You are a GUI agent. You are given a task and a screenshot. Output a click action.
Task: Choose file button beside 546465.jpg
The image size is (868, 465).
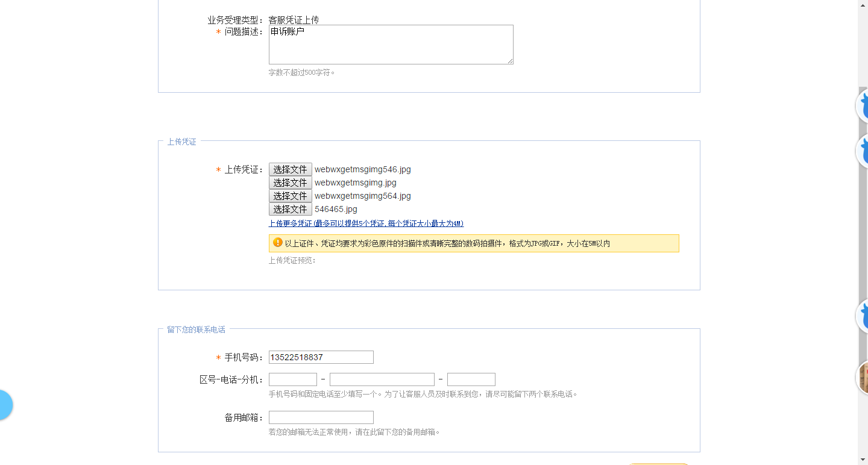click(290, 209)
